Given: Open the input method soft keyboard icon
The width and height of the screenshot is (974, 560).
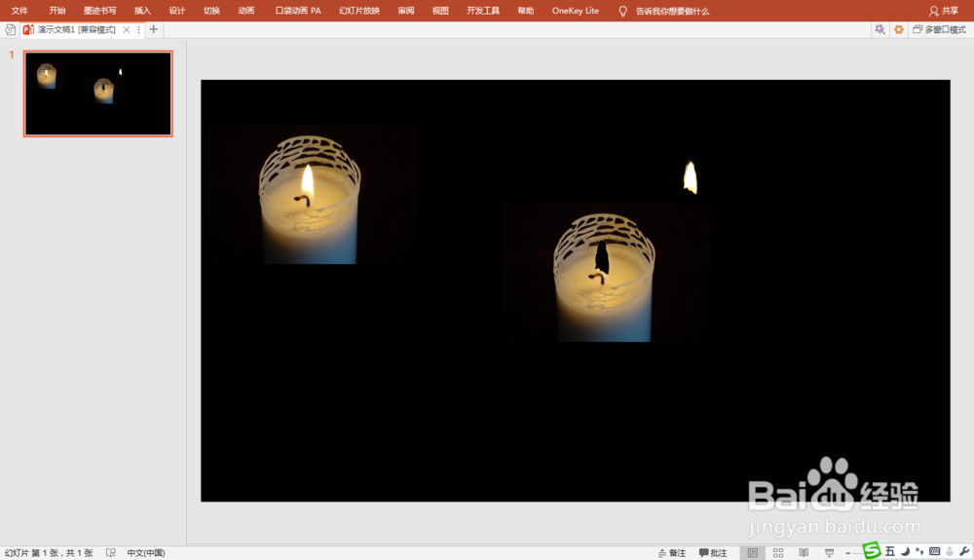Looking at the screenshot, I should pyautogui.click(x=934, y=551).
